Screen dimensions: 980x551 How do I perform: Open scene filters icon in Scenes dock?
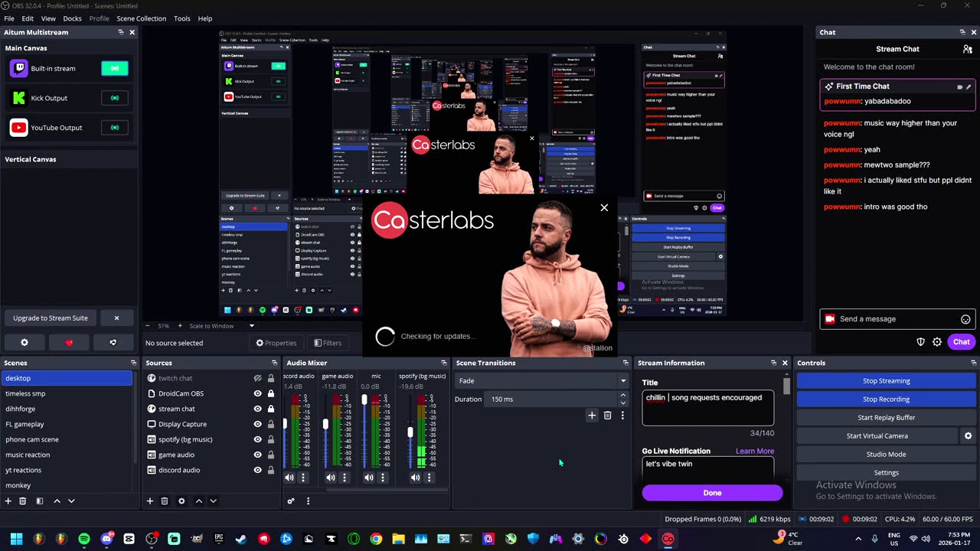40,501
